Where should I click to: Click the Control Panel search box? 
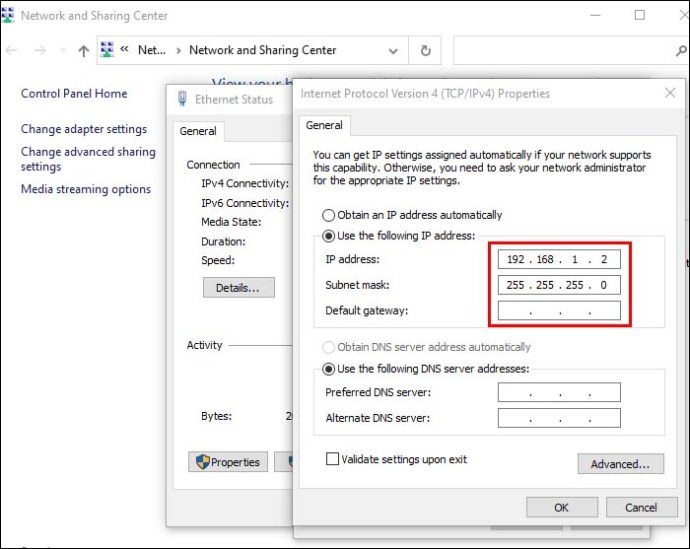pyautogui.click(x=571, y=51)
